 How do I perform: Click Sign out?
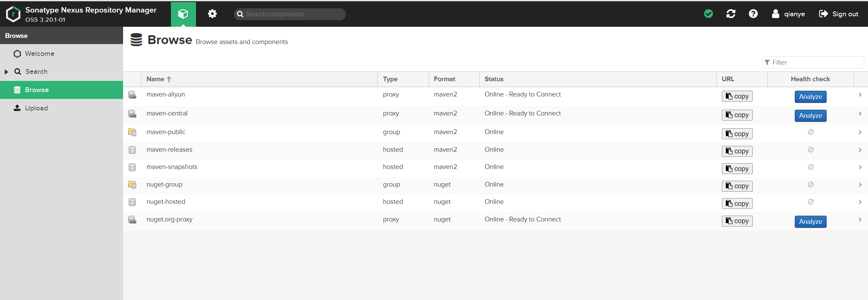click(839, 14)
